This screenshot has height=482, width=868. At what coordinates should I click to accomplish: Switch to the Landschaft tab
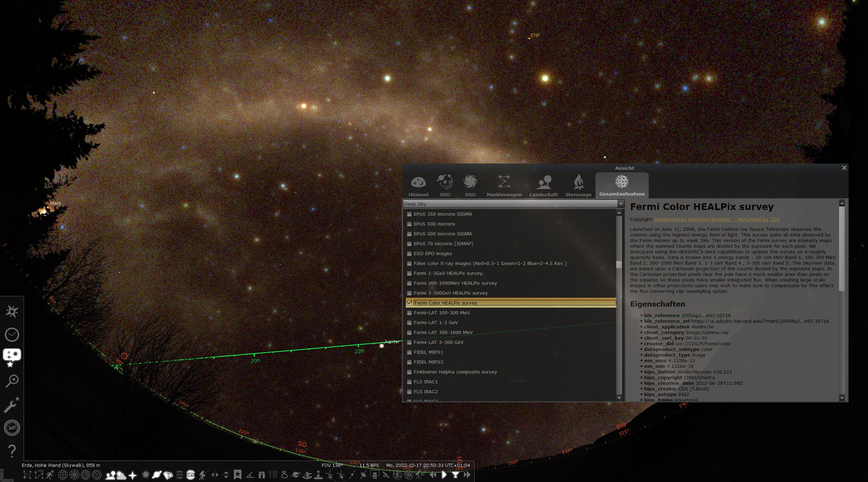tap(543, 185)
